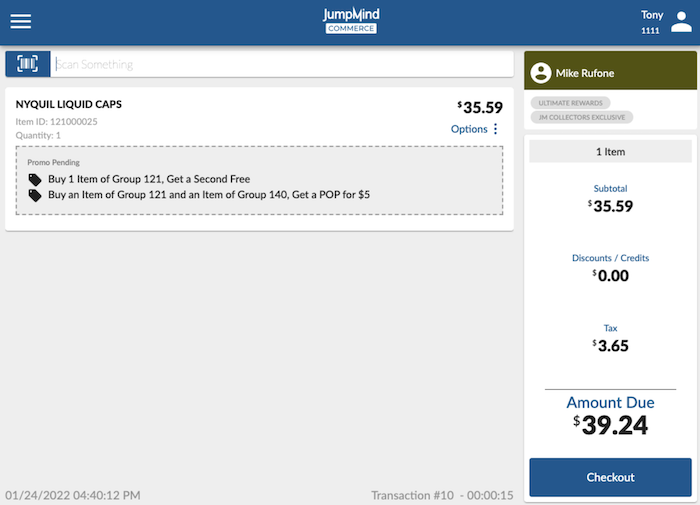
Task: Click the Discounts / Credits label
Action: 610,258
